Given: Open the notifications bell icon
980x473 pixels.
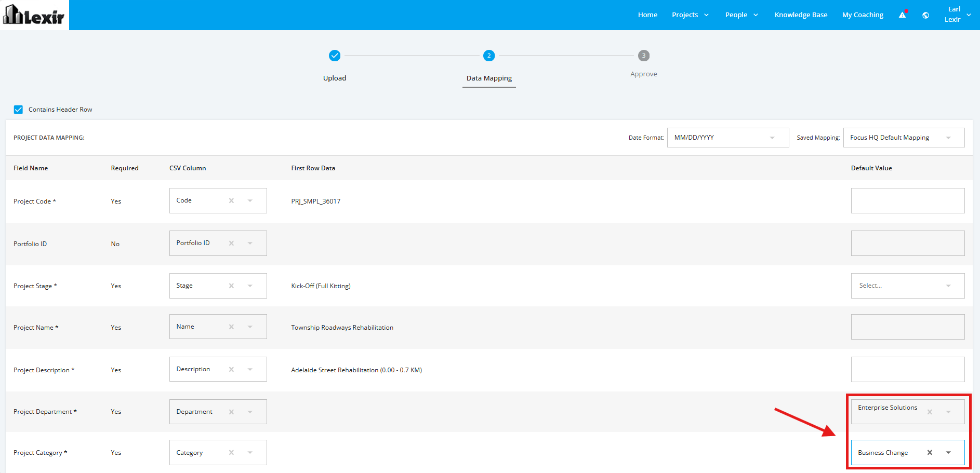Looking at the screenshot, I should tap(903, 15).
